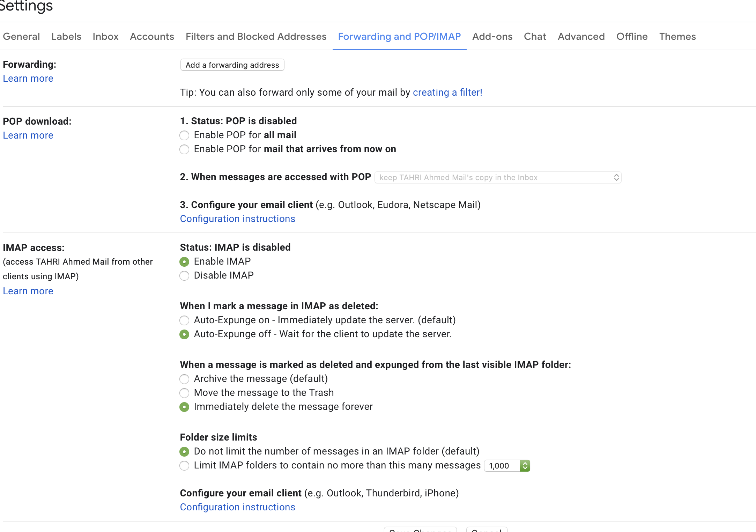
Task: Open the Filters and Blocked Addresses tab
Action: point(256,37)
